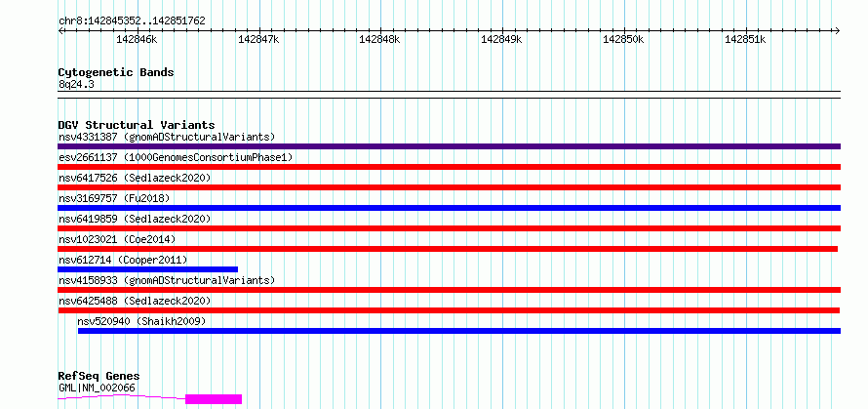868x409 pixels.
Task: Click the 142851k ruler tick label
Action: point(745,39)
